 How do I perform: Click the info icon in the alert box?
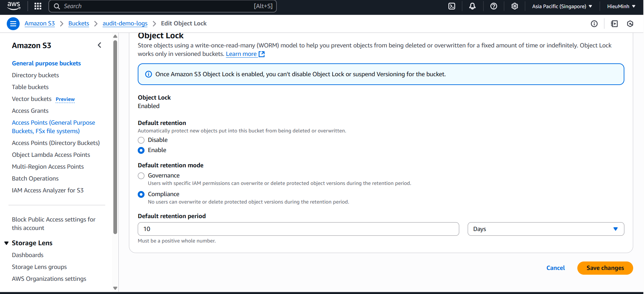pos(149,74)
